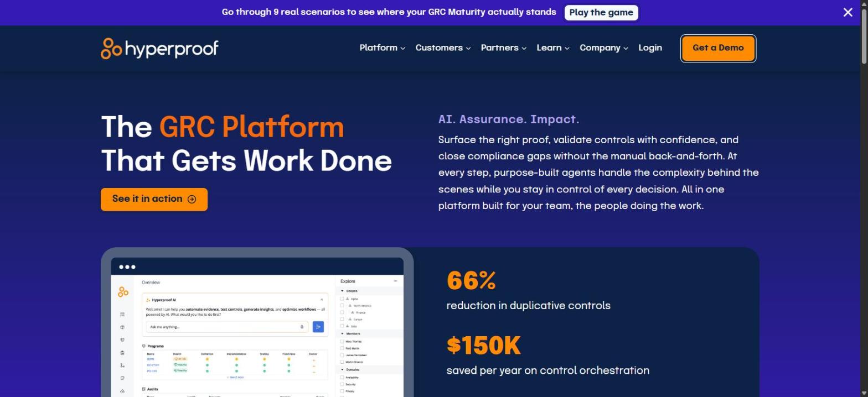This screenshot has width=868, height=397.
Task: Check the Mary Thomas member checkbox
Action: click(342, 341)
